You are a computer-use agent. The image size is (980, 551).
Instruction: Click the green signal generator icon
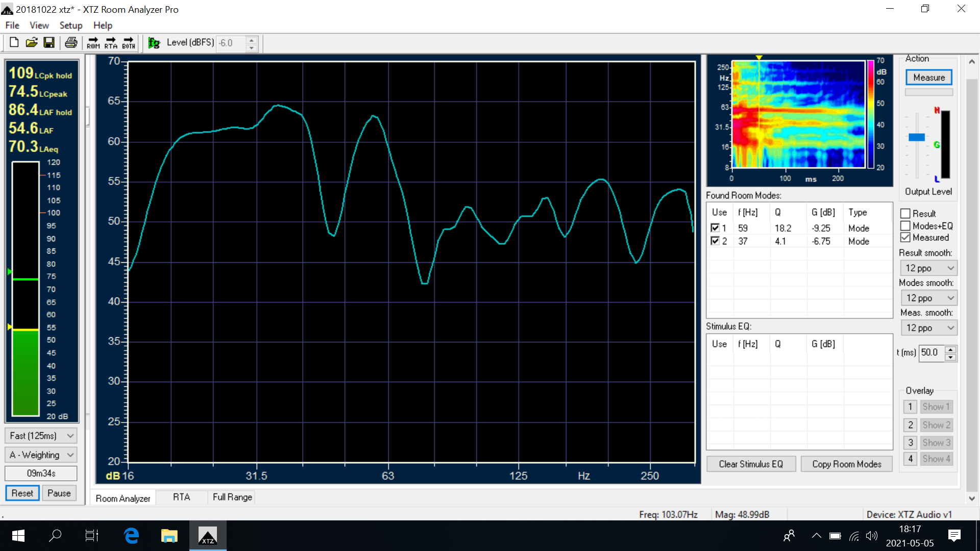154,43
